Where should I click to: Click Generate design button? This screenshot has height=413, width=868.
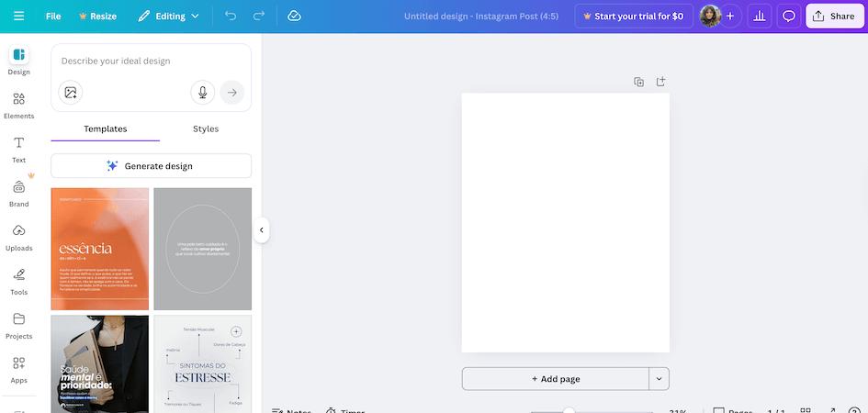(x=152, y=166)
